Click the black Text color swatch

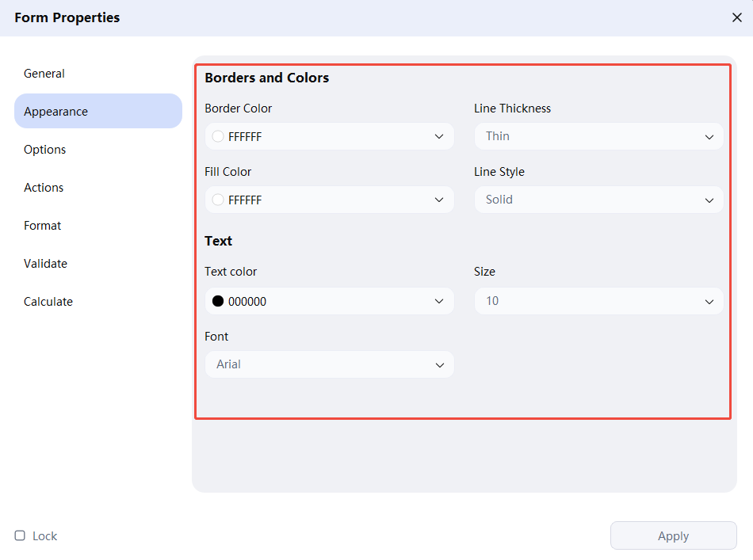click(x=218, y=301)
